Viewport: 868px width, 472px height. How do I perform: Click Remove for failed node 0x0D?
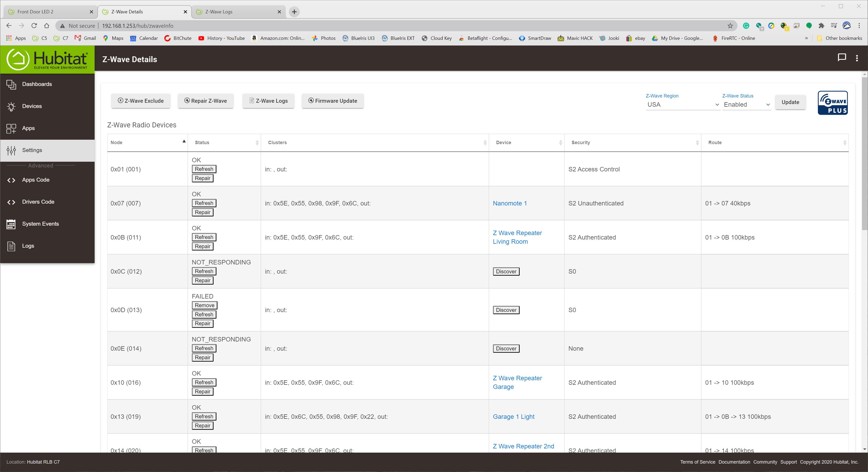tap(204, 305)
